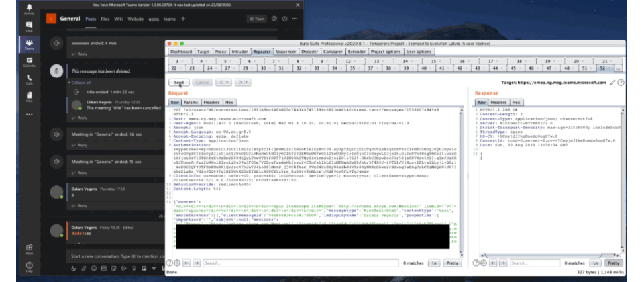Click the Cancel button in Repeater
Image resolution: width=644 pixels, height=282 pixels.
(202, 82)
